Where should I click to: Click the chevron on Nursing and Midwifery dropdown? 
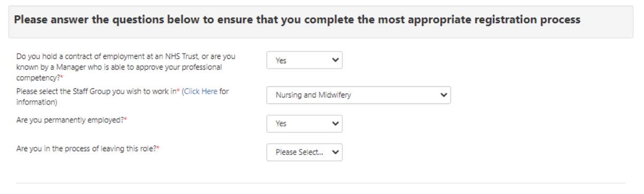443,95
